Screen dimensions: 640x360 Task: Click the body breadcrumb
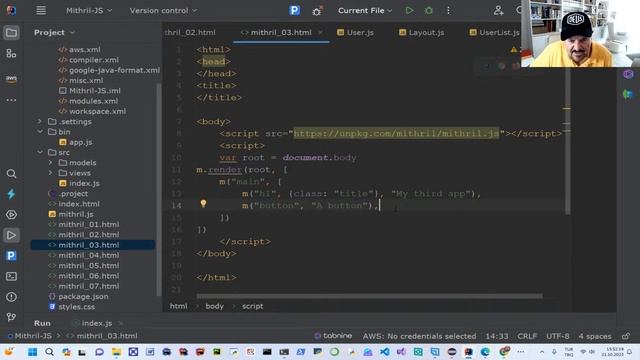(214, 306)
